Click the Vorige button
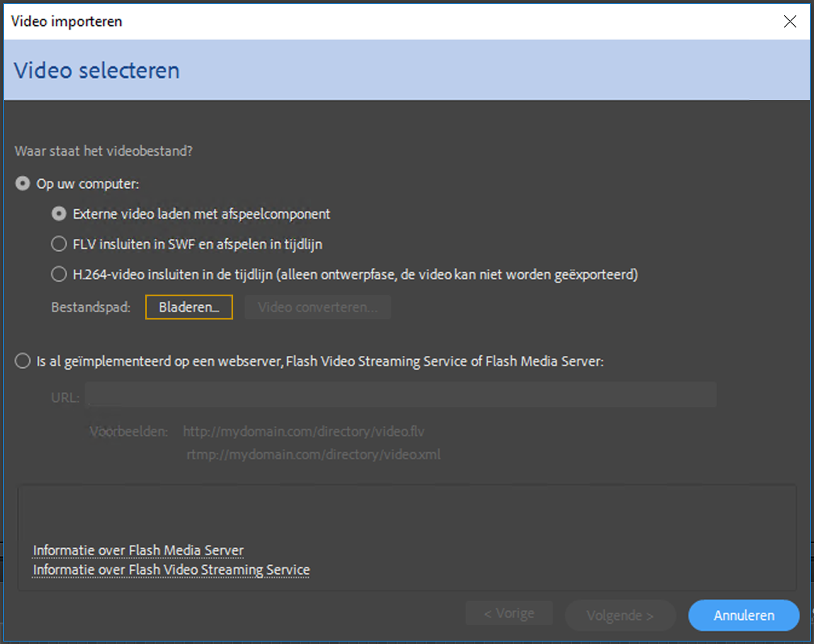814x644 pixels. [509, 613]
